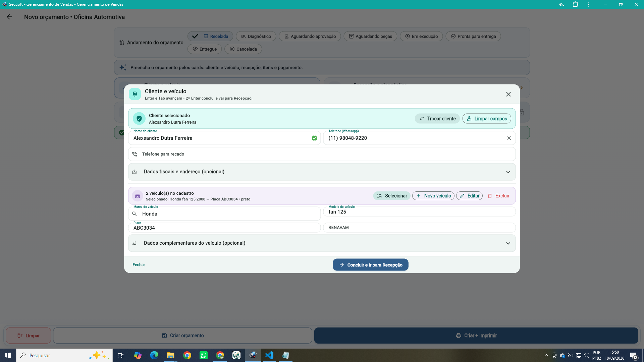The height and width of the screenshot is (362, 644).
Task: Select the Diagnóstico status chip
Action: pos(256,36)
